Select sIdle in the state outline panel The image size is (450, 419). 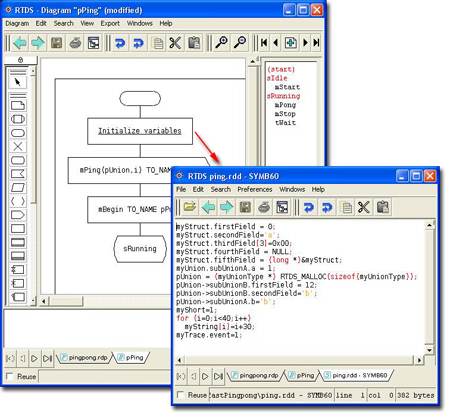(x=277, y=78)
